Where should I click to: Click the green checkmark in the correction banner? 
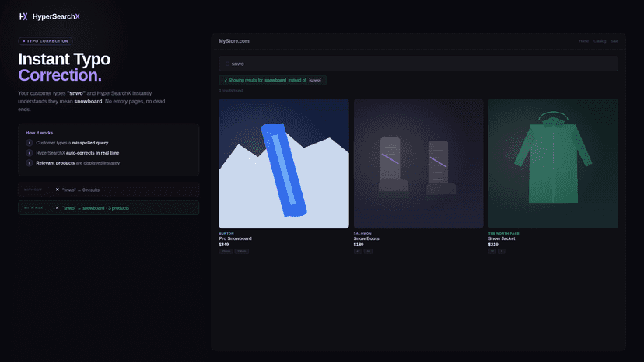tap(226, 81)
